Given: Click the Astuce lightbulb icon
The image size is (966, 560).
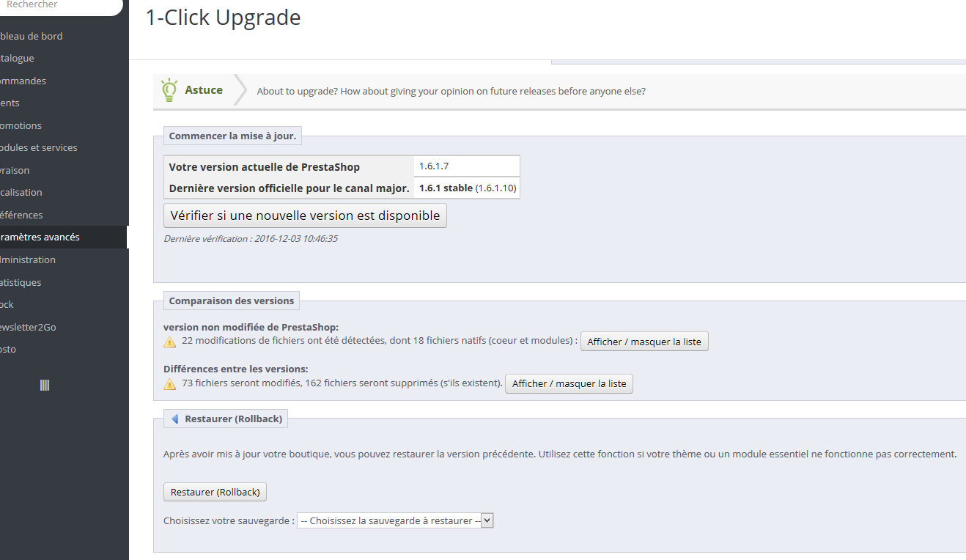Looking at the screenshot, I should coord(169,89).
